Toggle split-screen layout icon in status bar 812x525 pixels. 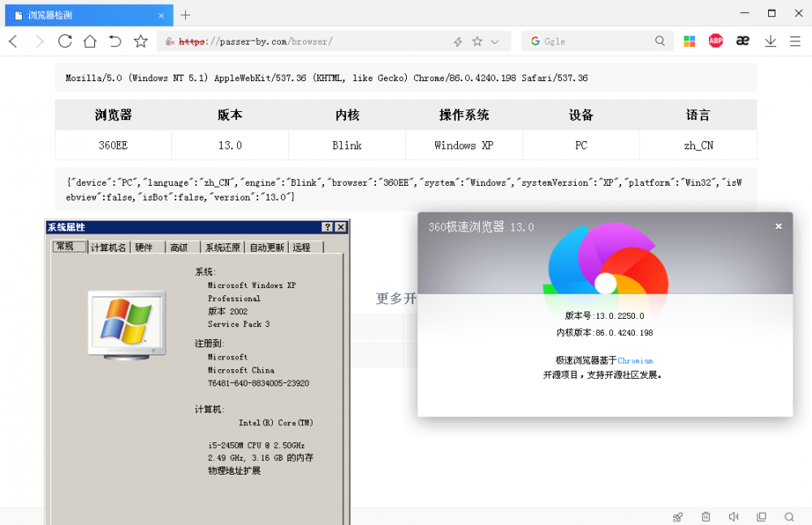762,517
